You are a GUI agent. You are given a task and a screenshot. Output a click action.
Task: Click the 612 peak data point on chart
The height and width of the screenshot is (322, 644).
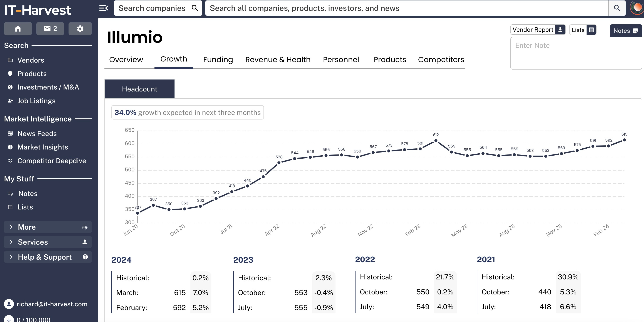point(436,141)
